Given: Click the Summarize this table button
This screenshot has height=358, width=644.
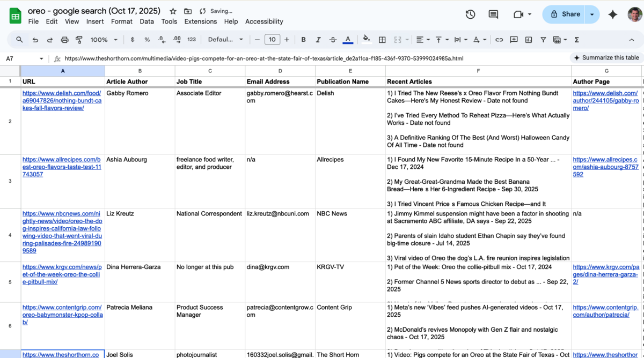Looking at the screenshot, I should click(606, 58).
